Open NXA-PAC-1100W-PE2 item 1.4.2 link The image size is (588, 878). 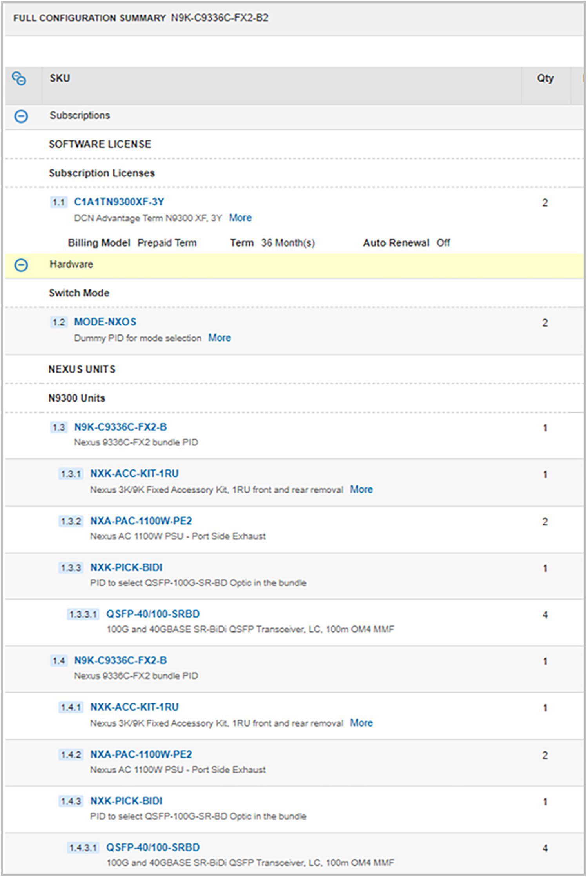click(x=141, y=754)
